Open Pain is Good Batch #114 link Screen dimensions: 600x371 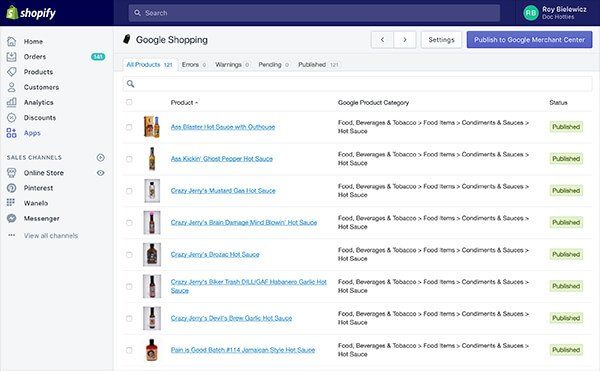pyautogui.click(x=243, y=350)
